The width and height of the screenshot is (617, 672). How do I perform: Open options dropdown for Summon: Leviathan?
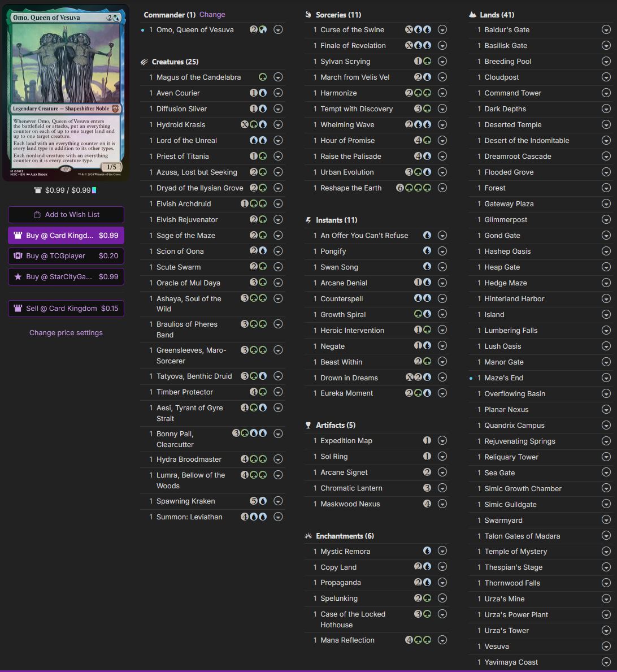pyautogui.click(x=278, y=517)
